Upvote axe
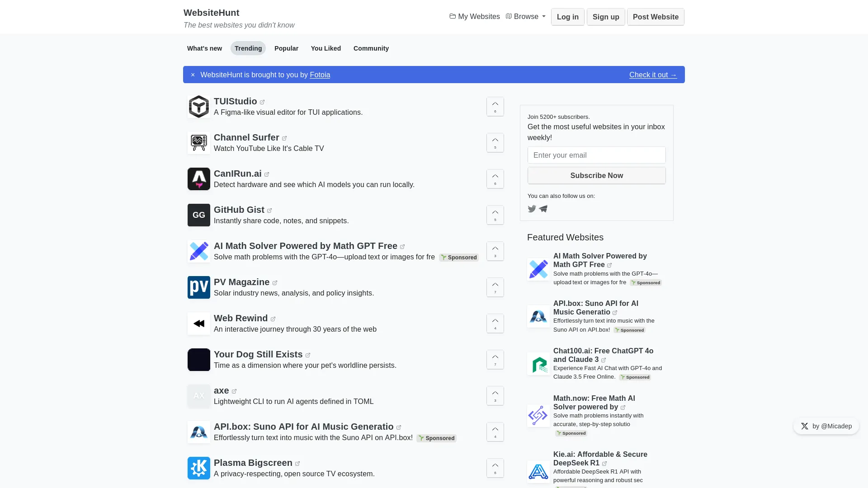 (x=495, y=396)
